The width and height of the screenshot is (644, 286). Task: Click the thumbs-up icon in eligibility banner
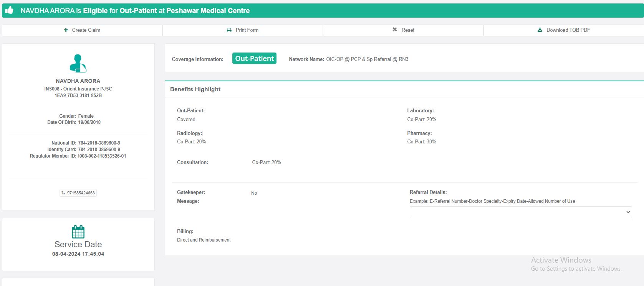pos(9,10)
